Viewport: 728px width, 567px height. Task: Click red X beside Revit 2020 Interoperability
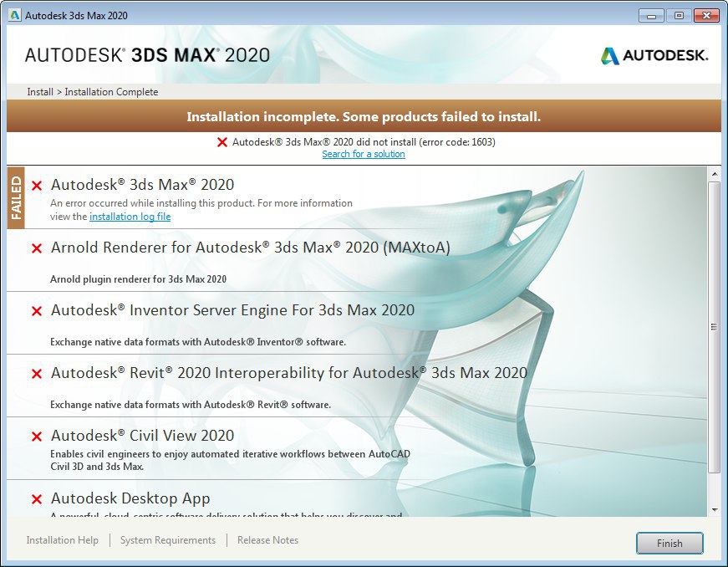coord(37,374)
